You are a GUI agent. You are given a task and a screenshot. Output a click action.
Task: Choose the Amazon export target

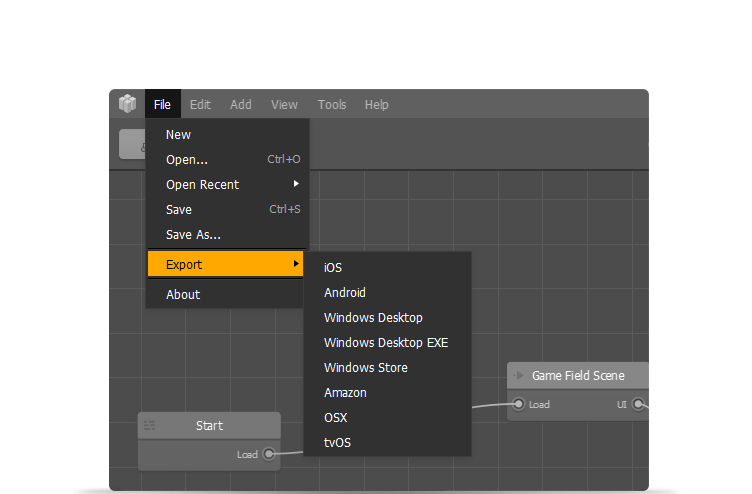tap(388, 392)
